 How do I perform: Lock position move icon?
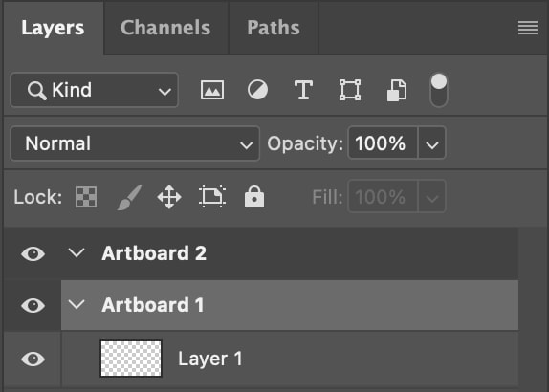(169, 197)
